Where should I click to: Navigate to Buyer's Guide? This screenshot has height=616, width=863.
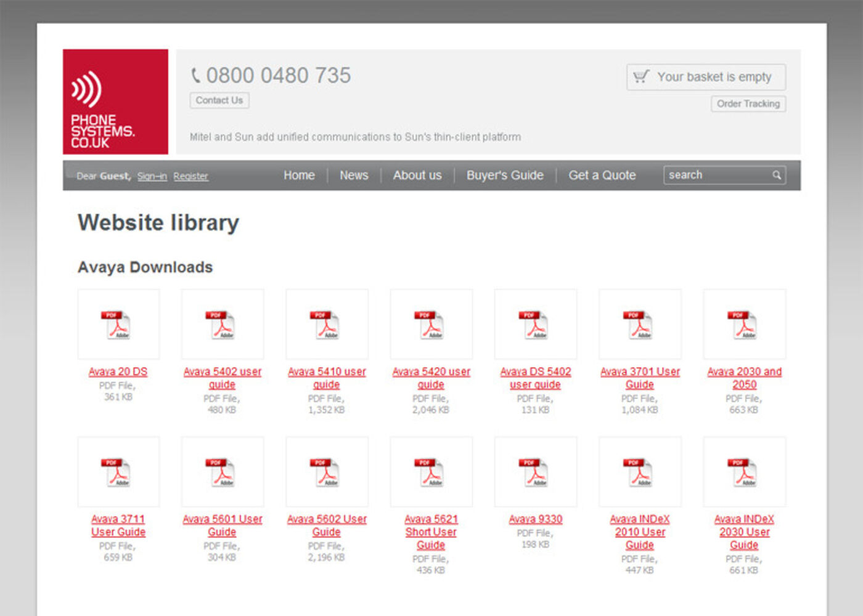505,176
